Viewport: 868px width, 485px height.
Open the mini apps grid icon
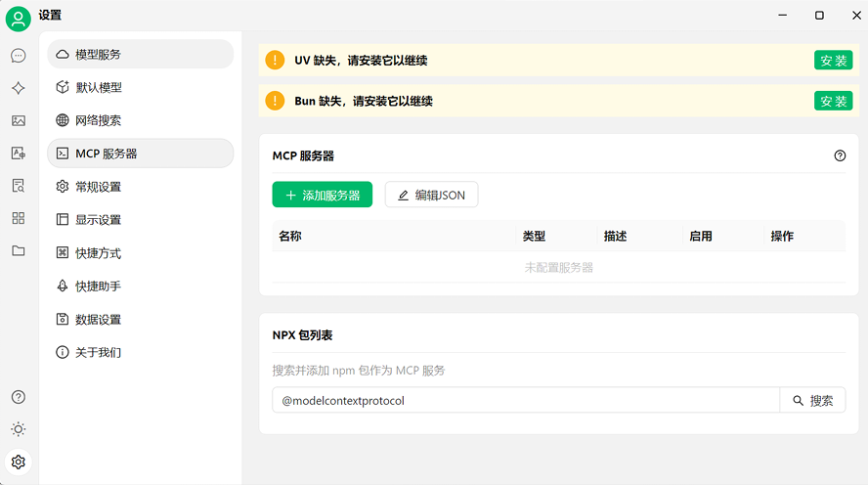tap(19, 218)
